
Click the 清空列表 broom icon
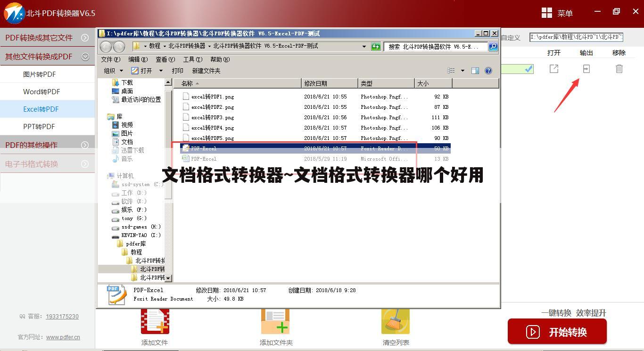click(396, 321)
